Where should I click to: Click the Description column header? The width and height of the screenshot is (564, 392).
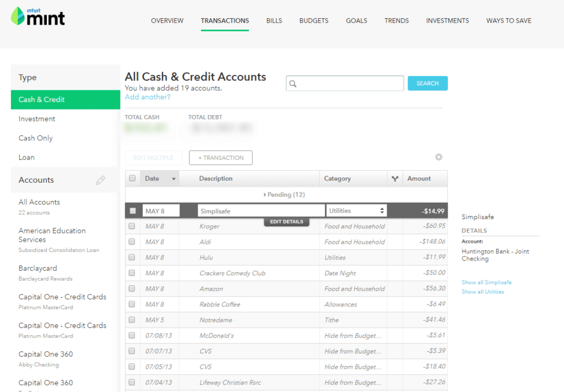pos(216,179)
